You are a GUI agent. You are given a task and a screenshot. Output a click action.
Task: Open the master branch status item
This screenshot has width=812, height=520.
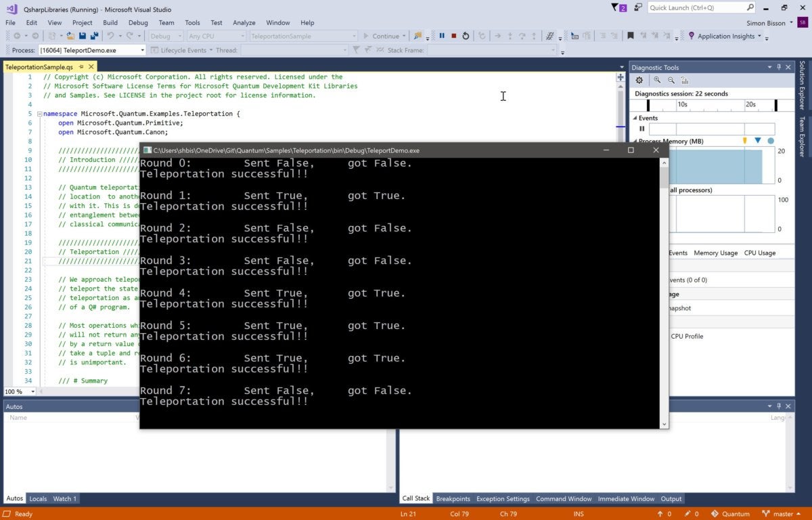coord(782,514)
